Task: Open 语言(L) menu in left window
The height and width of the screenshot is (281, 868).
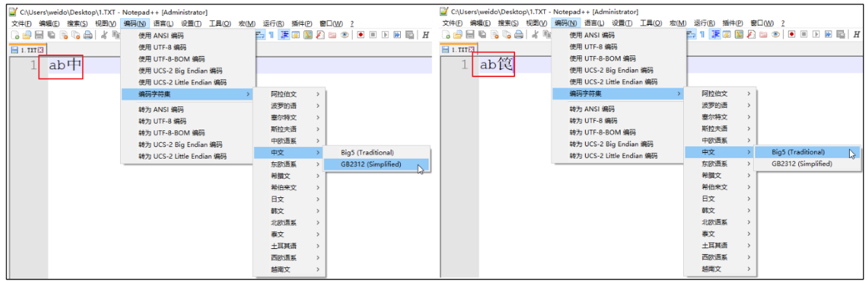Action: tap(163, 23)
